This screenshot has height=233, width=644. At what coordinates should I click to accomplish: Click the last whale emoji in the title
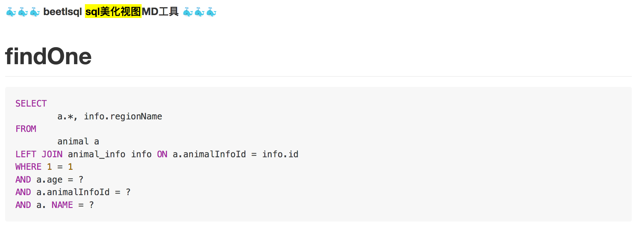pyautogui.click(x=211, y=12)
